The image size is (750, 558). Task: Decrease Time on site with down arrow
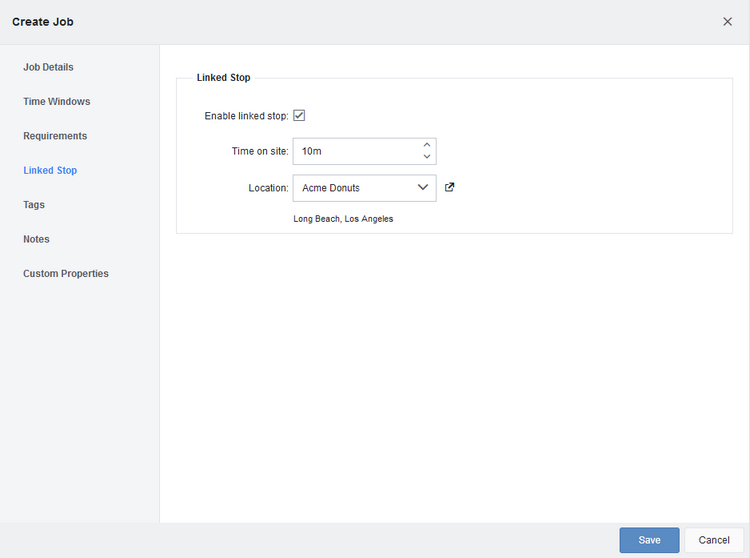point(427,156)
